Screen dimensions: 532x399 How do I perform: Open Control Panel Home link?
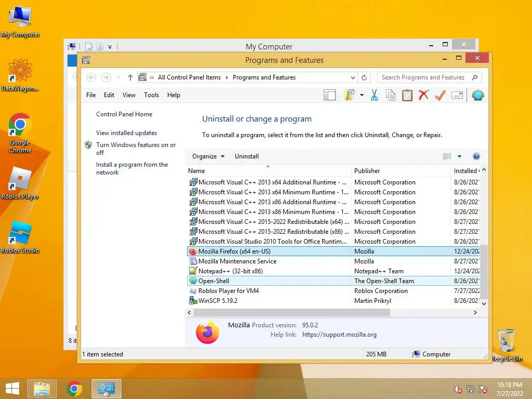tap(124, 114)
